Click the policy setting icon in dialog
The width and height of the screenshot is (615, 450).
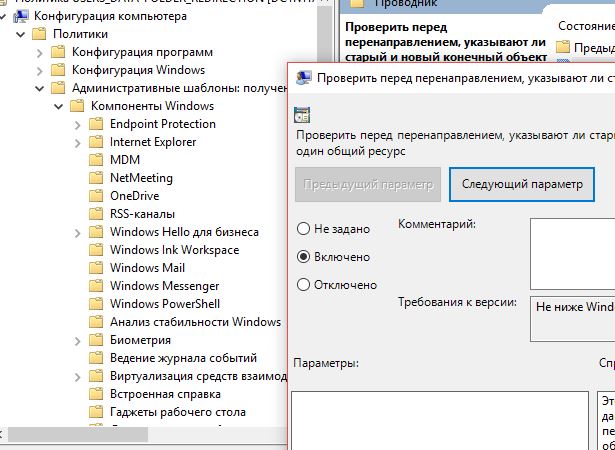tap(302, 115)
